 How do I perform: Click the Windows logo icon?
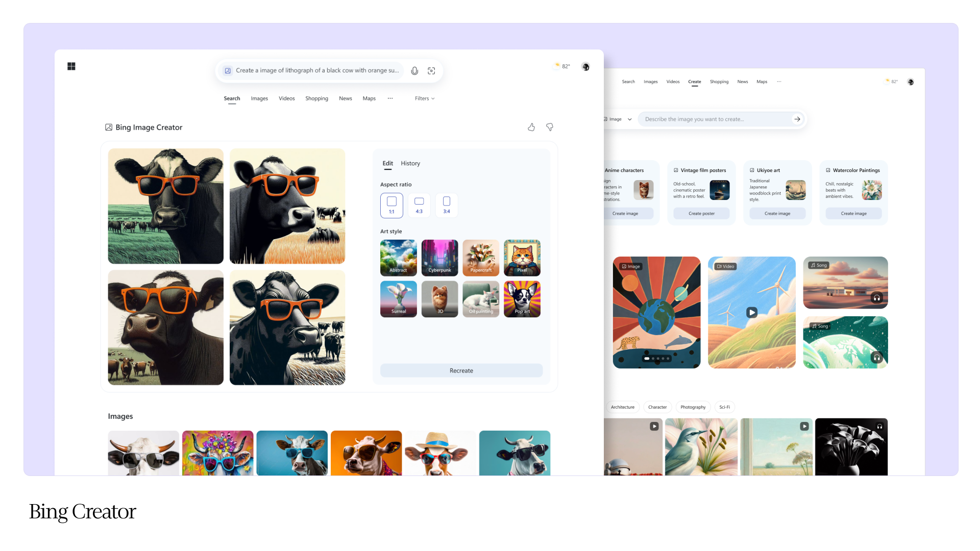pos(71,66)
